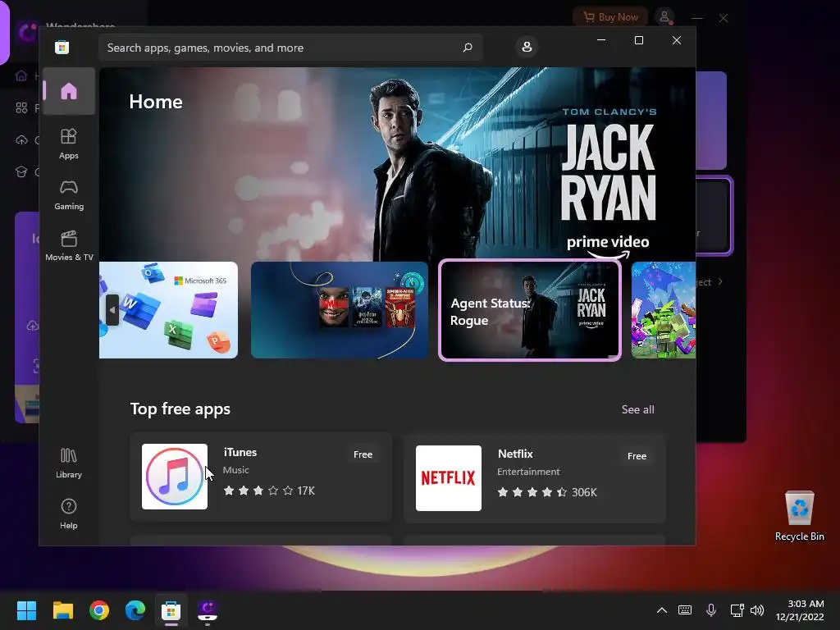The image size is (840, 630).
Task: Open the Agent Status: Rogue card
Action: click(x=530, y=309)
